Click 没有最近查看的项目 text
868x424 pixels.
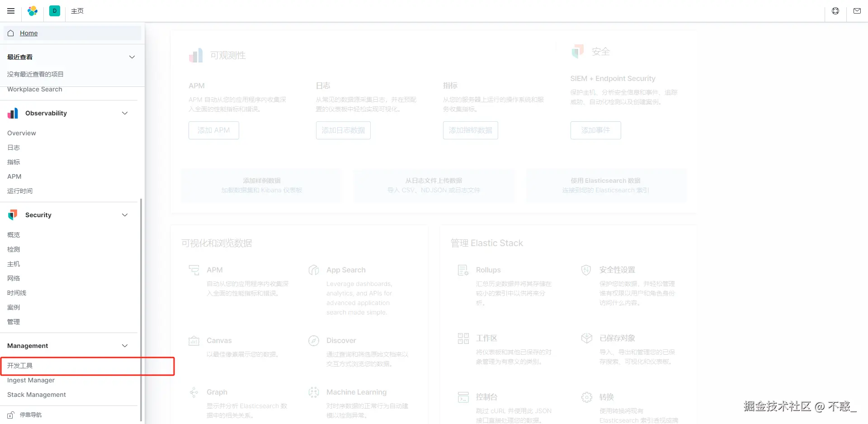pos(35,74)
